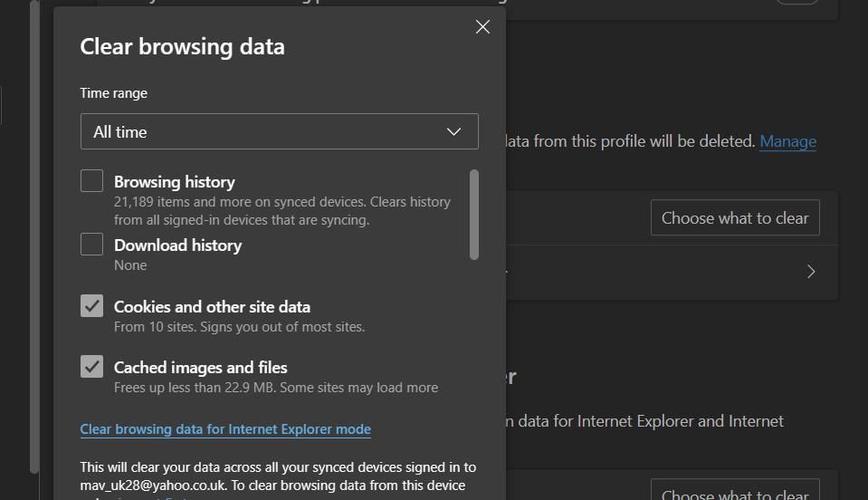Expand the settings row with right chevron
The image size is (868, 500).
click(x=811, y=272)
